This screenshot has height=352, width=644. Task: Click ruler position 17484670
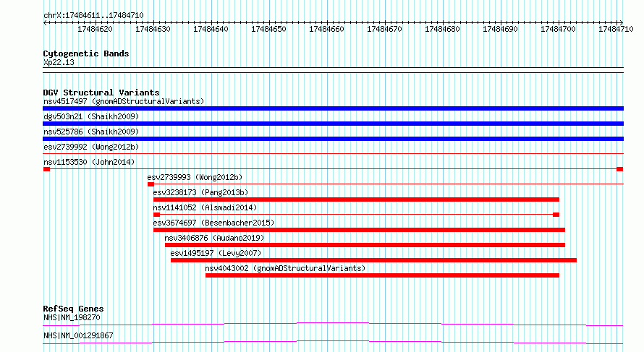384,29
